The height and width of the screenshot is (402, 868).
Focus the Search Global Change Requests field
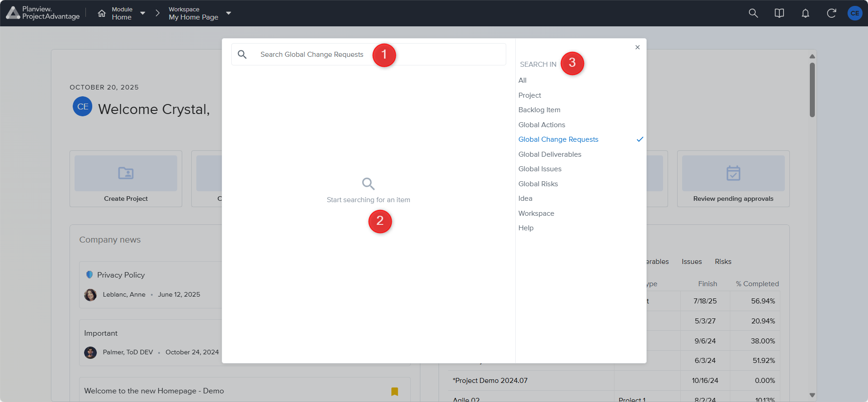(314, 55)
